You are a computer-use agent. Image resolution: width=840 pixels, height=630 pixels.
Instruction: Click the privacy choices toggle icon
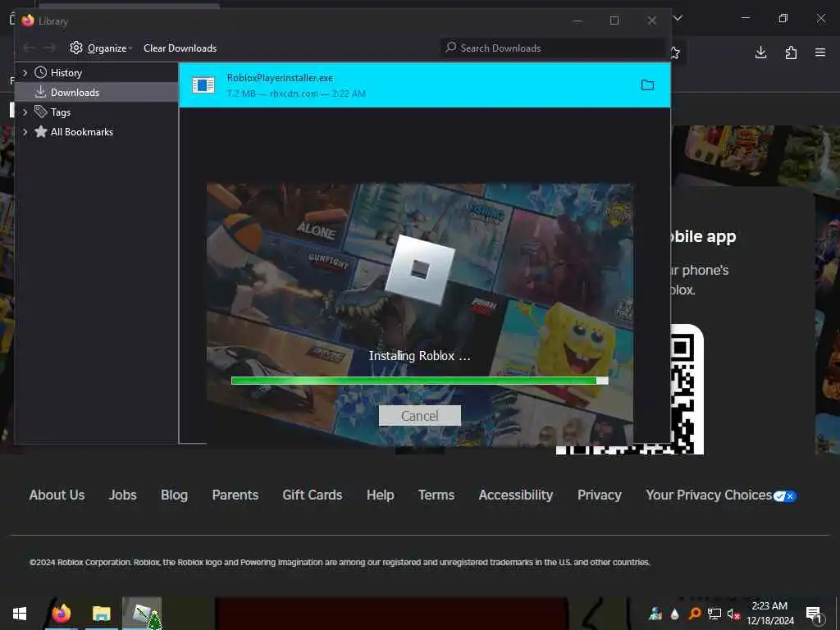(x=785, y=496)
